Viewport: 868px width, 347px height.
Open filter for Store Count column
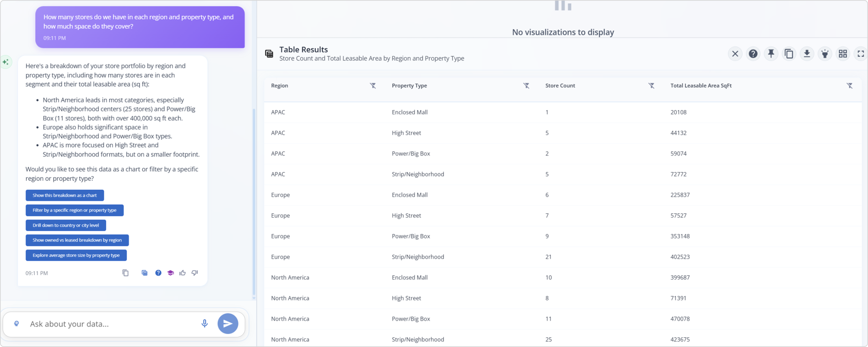click(651, 86)
